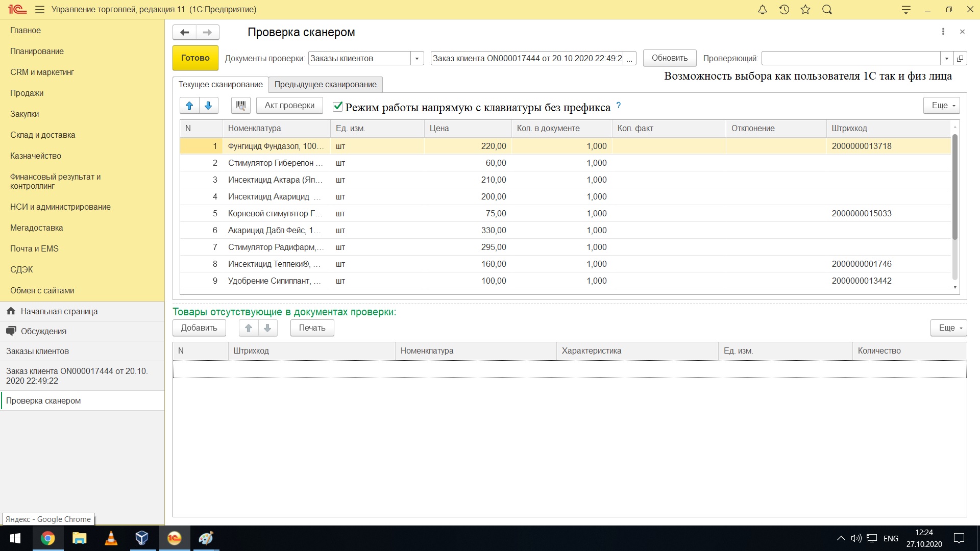Viewport: 980px width, 551px height.
Task: Expand the Проверяющий dropdown arrow
Action: coord(947,58)
